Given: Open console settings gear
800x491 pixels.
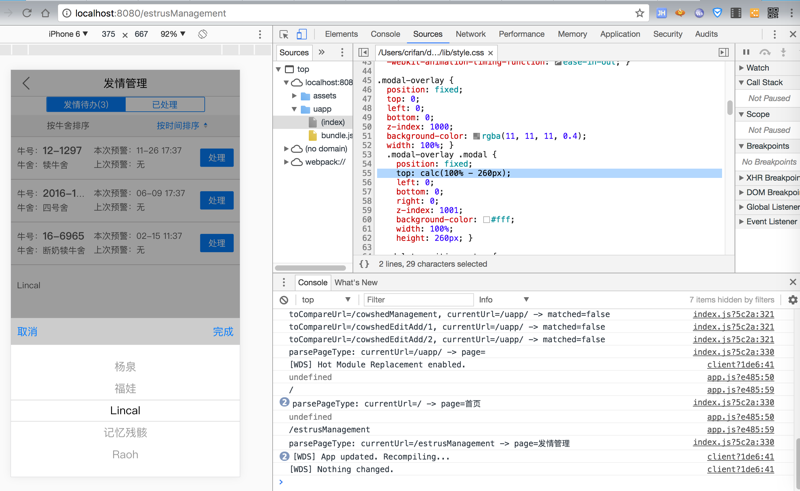Looking at the screenshot, I should 792,300.
